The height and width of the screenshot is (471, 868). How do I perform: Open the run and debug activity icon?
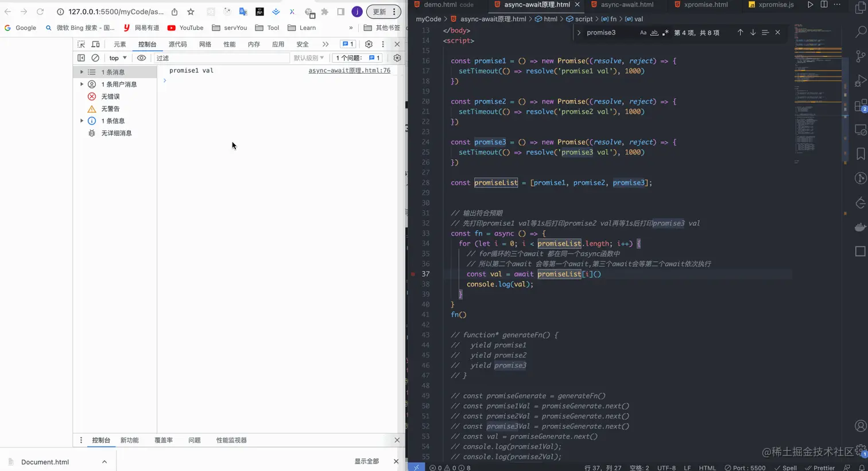pos(860,81)
